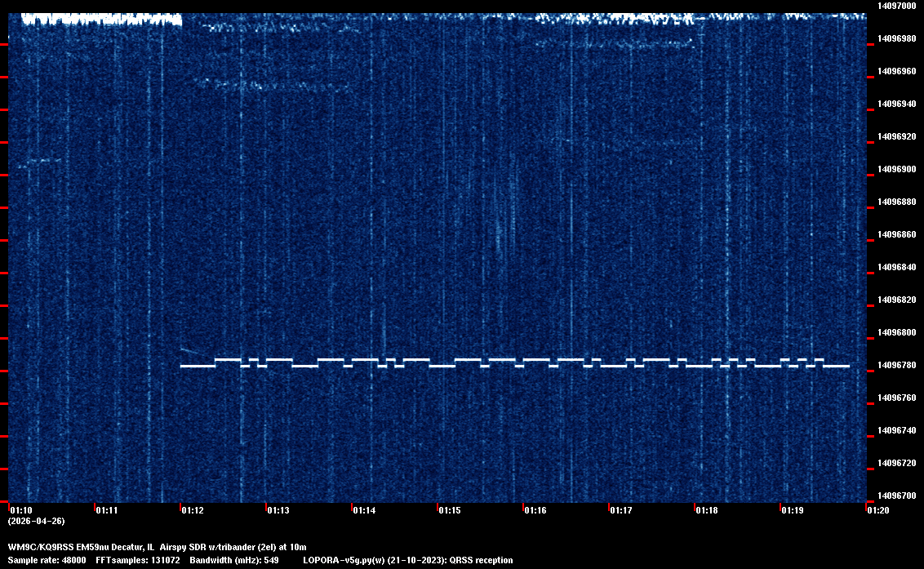Viewport: 924px width, 569px height.
Task: Click the 01:12 time axis label
Action: click(193, 510)
